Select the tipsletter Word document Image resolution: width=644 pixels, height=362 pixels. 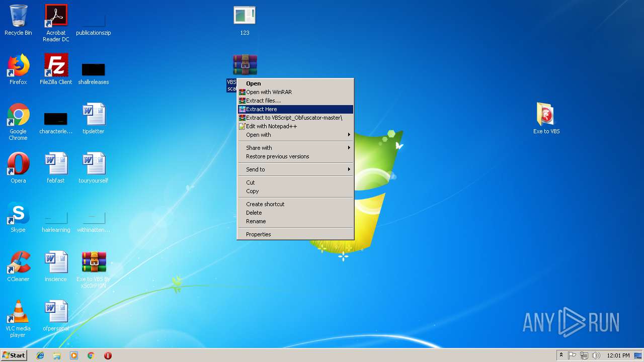click(94, 119)
